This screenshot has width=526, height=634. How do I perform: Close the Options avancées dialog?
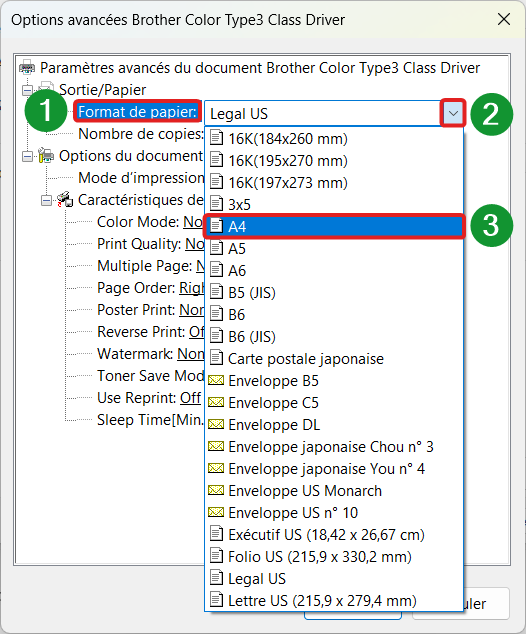point(504,19)
